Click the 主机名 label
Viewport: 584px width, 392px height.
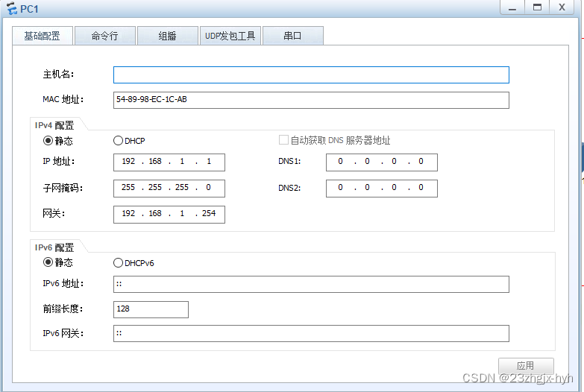coord(58,75)
